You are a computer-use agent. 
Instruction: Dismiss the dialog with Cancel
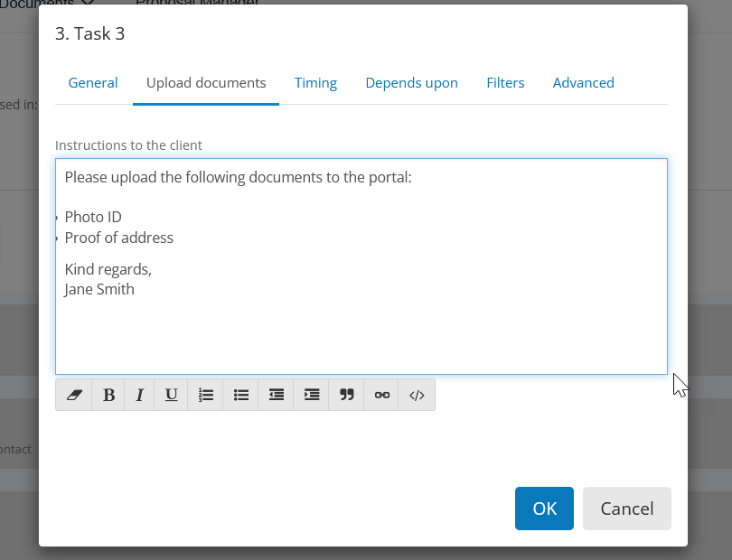[626, 509]
